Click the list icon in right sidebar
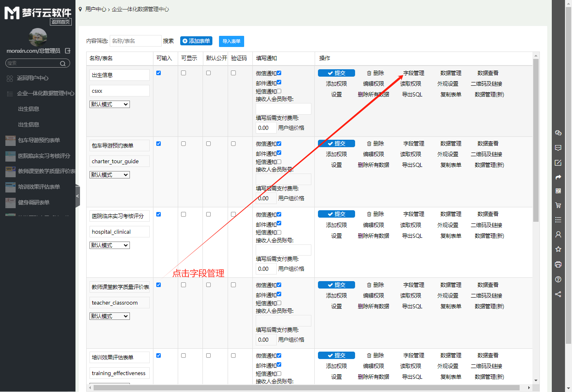This screenshot has width=572, height=392. [558, 220]
